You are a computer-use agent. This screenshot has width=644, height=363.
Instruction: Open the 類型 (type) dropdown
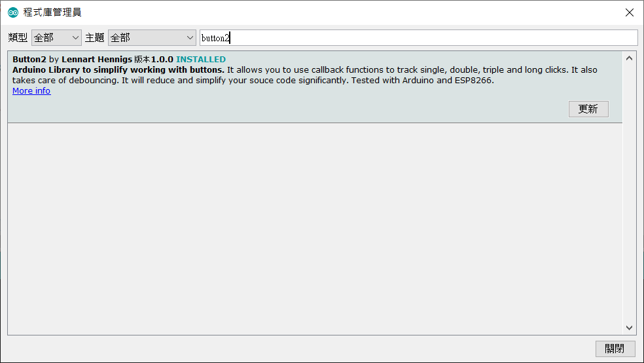(x=56, y=38)
